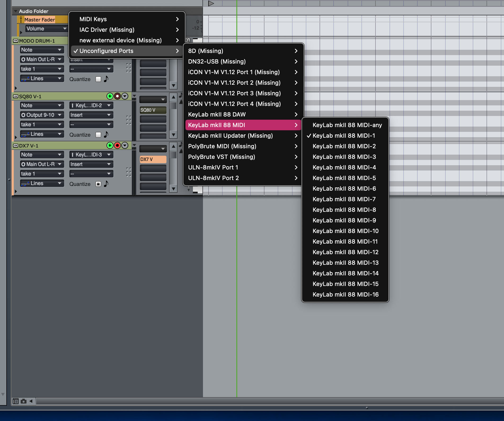Click the DX7 V insert slot
This screenshot has width=504, height=421.
(153, 159)
